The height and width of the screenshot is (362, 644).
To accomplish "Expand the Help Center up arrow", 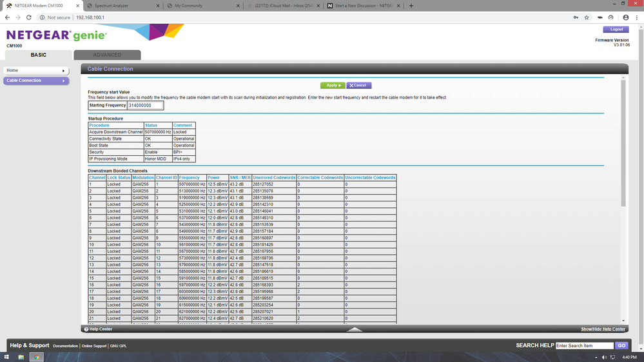I will 355,329.
